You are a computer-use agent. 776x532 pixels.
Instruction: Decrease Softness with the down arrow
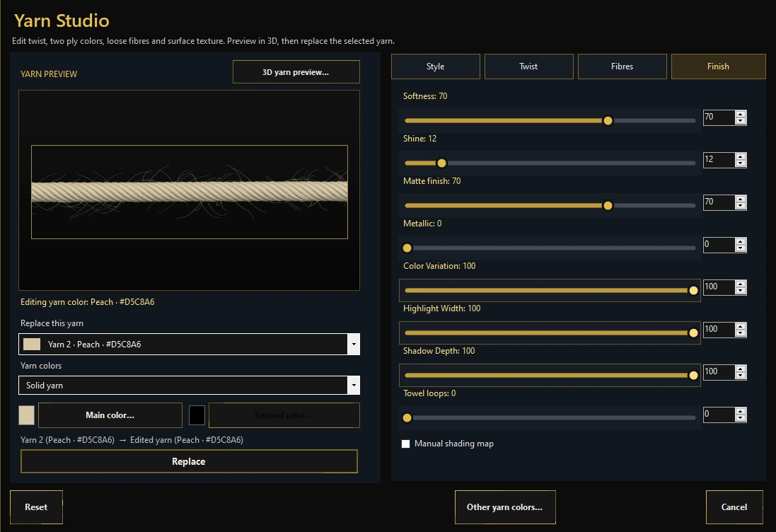[741, 121]
